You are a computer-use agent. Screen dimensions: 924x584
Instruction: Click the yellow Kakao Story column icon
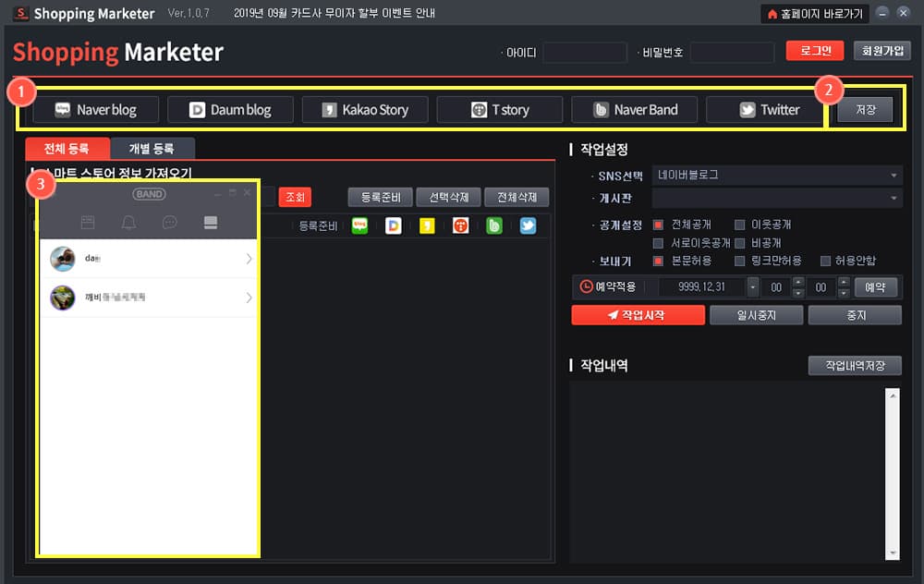[x=427, y=225]
